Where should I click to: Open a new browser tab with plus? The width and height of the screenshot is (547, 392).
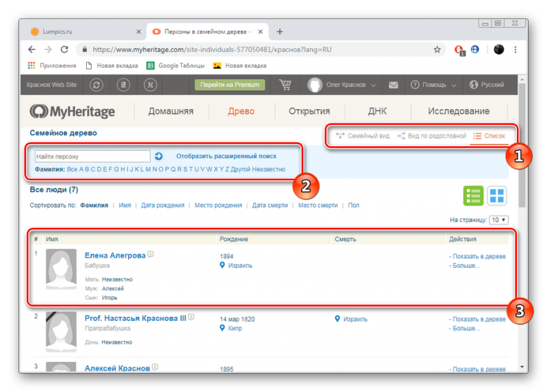click(x=280, y=31)
